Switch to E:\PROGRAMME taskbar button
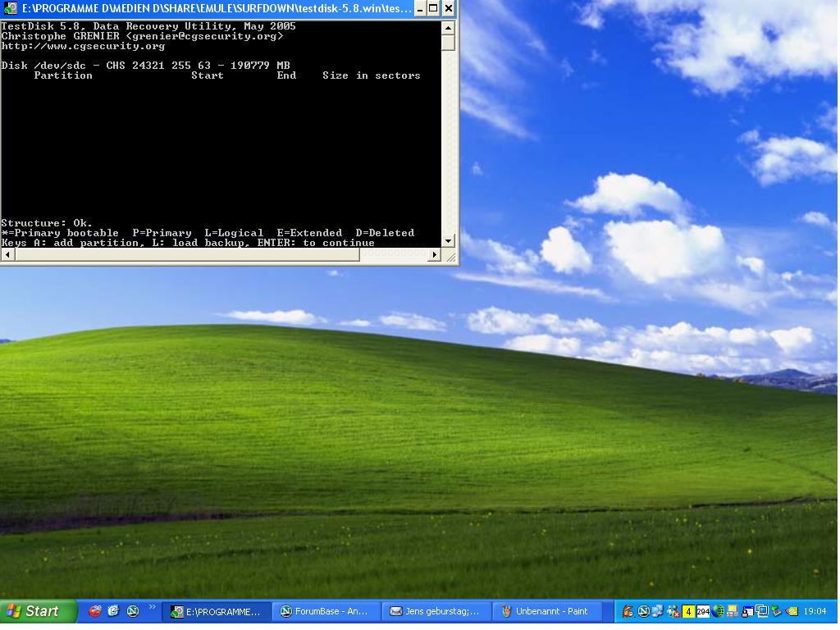Screen dimensions: 840x630 [216, 611]
